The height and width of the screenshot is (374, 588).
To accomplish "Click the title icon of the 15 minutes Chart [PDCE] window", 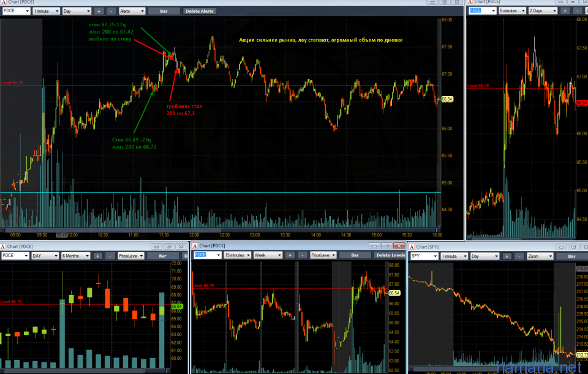I will point(195,245).
